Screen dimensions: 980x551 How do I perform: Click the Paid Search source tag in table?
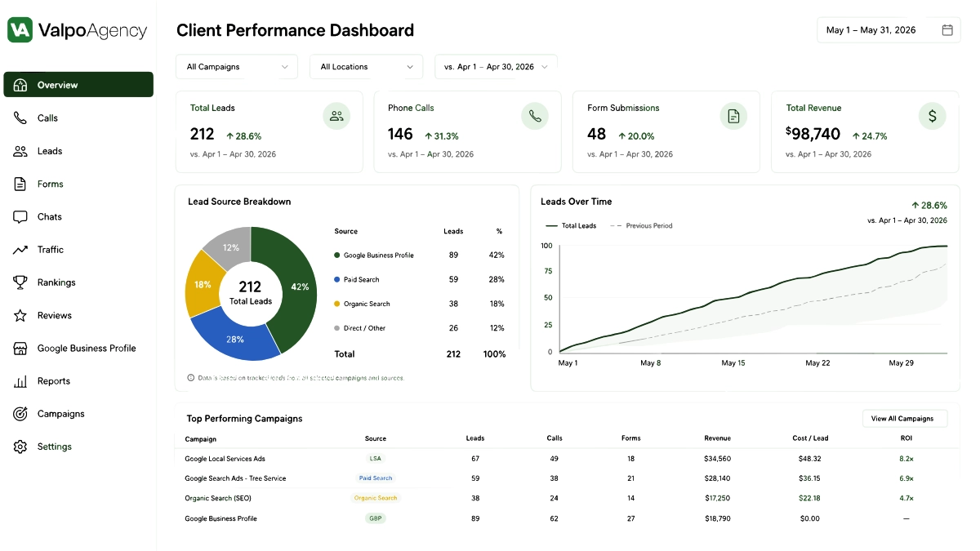[376, 478]
